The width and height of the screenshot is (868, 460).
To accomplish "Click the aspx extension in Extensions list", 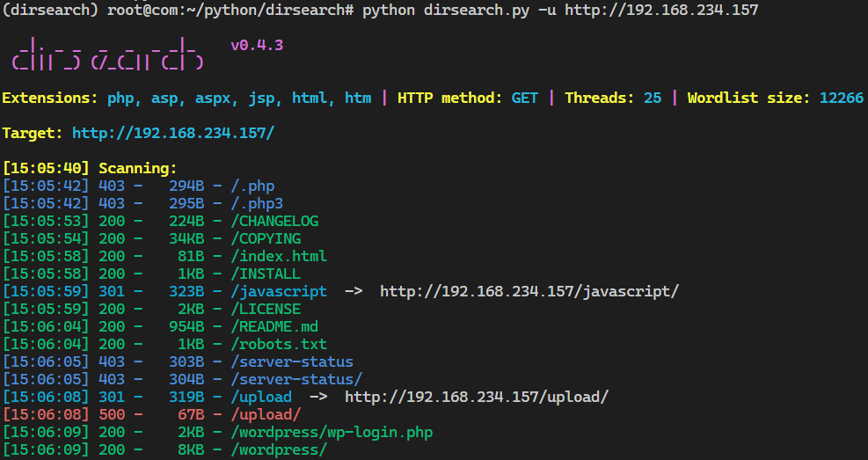I will point(213,99).
